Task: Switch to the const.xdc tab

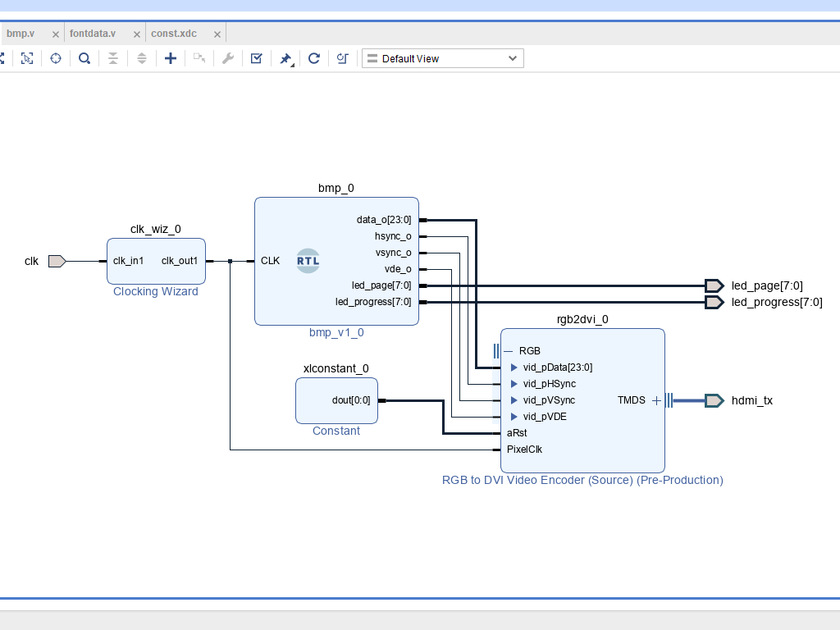Action: 174,34
